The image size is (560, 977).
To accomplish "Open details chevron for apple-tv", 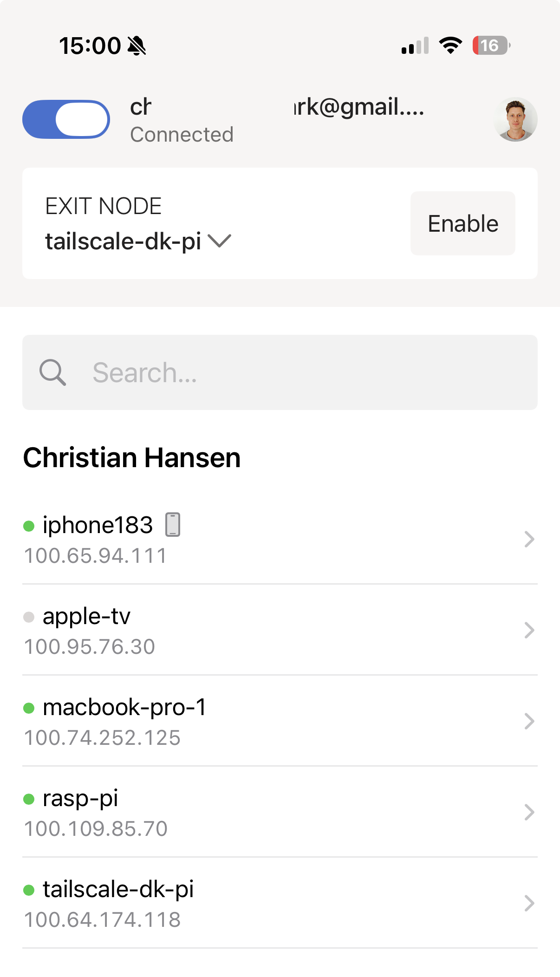I will [x=529, y=630].
